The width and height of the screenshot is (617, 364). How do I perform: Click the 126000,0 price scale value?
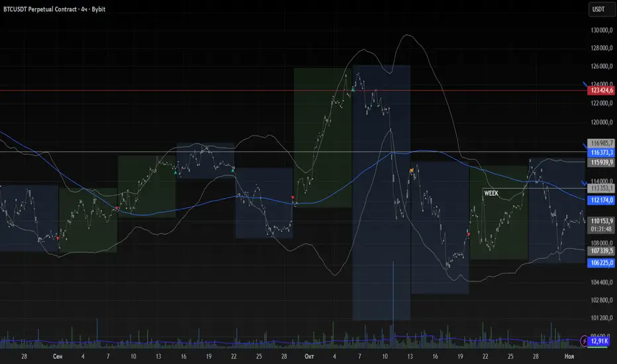click(x=602, y=66)
